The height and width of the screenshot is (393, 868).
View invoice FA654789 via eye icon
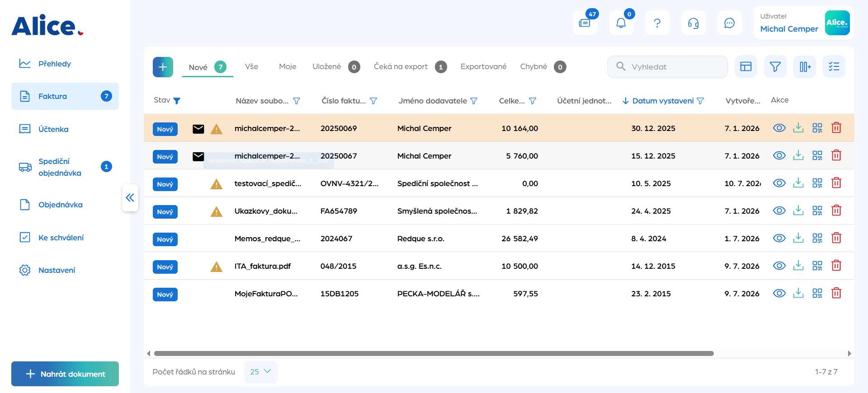click(x=779, y=211)
